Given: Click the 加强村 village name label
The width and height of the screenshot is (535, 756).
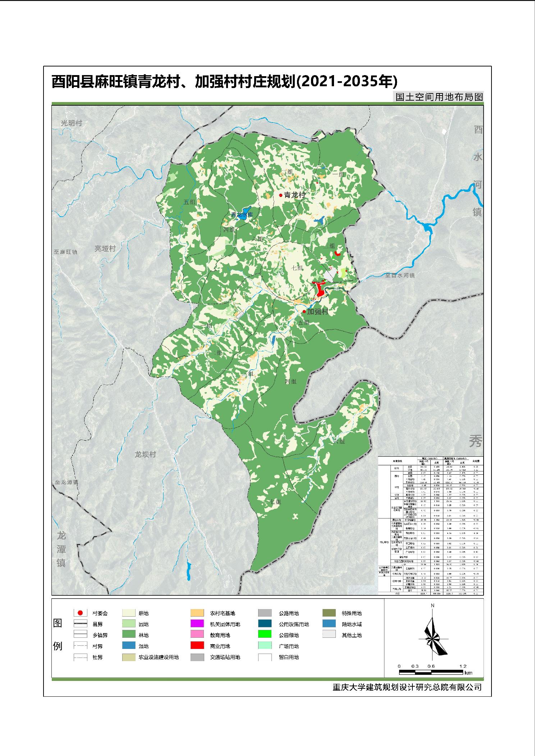Looking at the screenshot, I should tap(317, 312).
